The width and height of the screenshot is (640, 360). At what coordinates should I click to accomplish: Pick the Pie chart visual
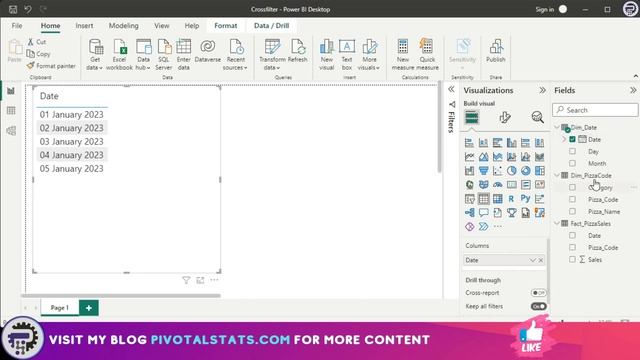click(511, 171)
